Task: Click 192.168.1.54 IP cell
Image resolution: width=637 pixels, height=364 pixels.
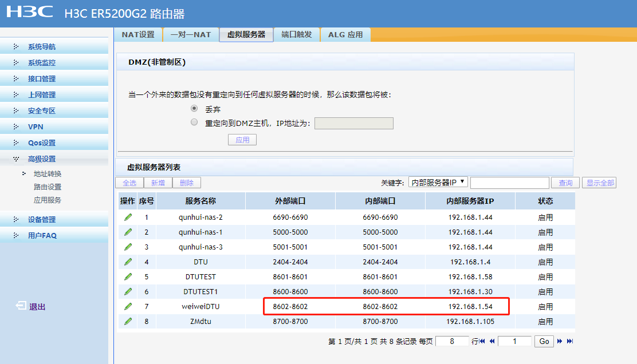Action: [x=470, y=306]
